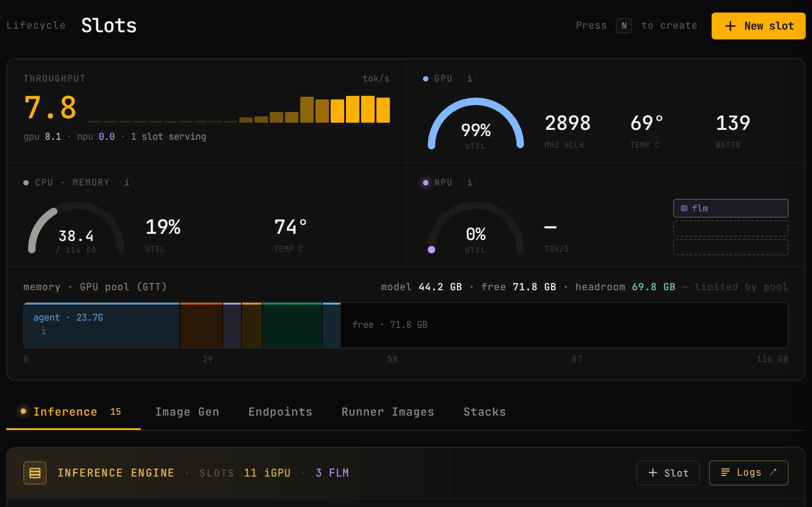
Task: Select the flm NPU slot chip
Action: point(730,208)
